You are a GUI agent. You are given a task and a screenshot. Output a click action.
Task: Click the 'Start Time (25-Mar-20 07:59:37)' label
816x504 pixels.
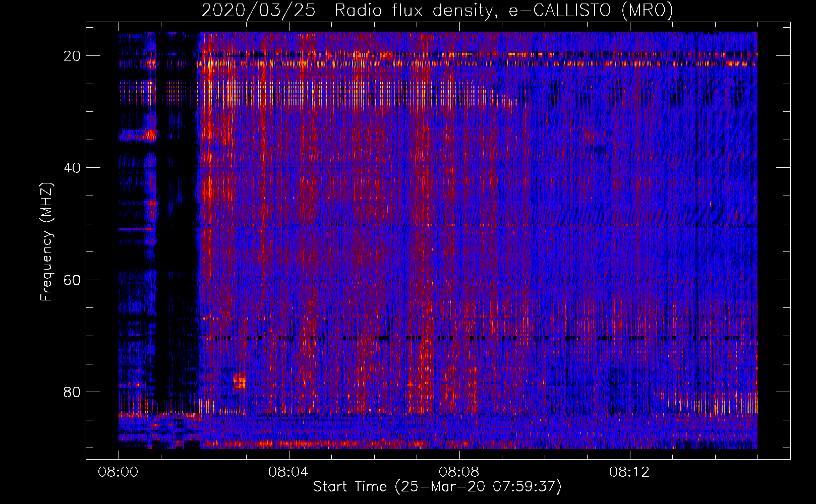[x=437, y=487]
